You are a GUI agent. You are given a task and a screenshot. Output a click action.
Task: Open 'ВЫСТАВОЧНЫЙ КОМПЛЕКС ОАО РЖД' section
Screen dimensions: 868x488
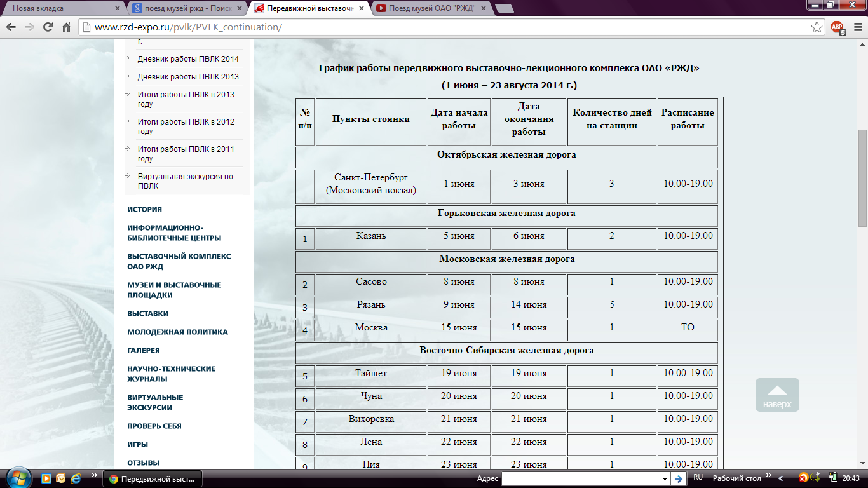179,261
